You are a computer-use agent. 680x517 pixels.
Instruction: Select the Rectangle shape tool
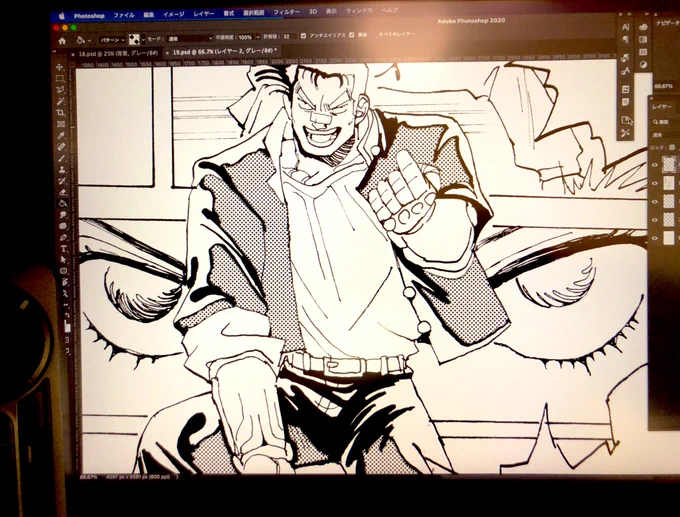tap(64, 271)
